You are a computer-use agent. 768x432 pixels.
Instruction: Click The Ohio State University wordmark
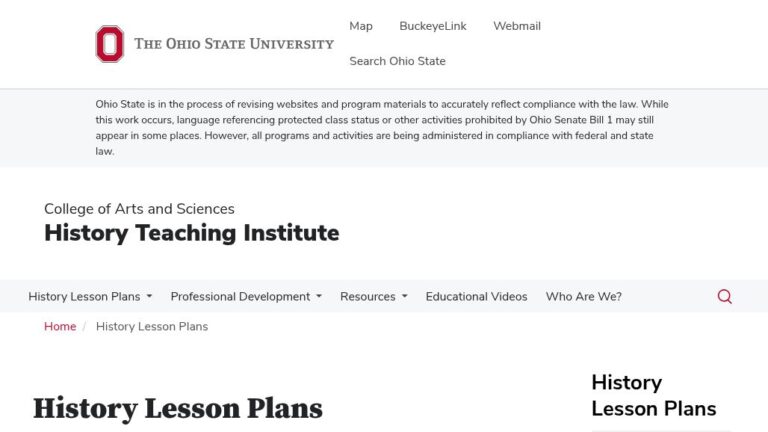click(x=234, y=44)
